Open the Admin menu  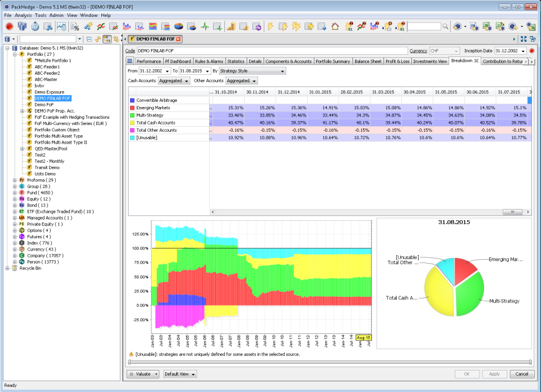click(x=56, y=15)
